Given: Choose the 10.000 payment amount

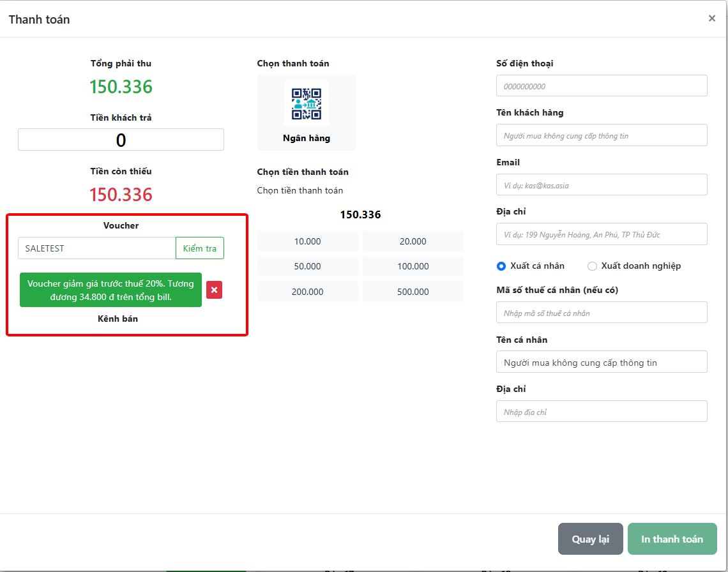Looking at the screenshot, I should [x=307, y=241].
